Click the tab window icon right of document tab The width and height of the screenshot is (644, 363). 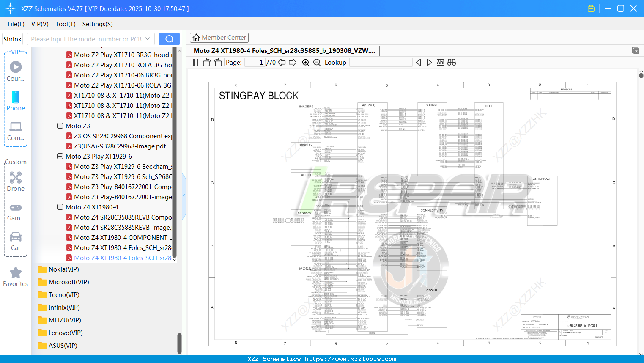636,50
